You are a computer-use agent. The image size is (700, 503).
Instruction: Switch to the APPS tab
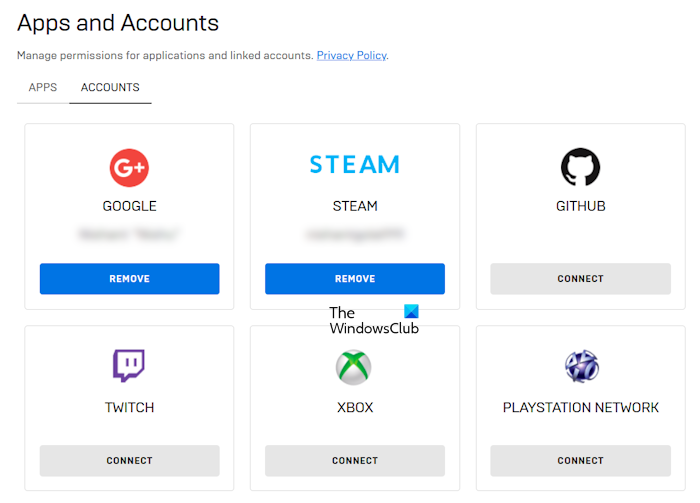coord(43,88)
